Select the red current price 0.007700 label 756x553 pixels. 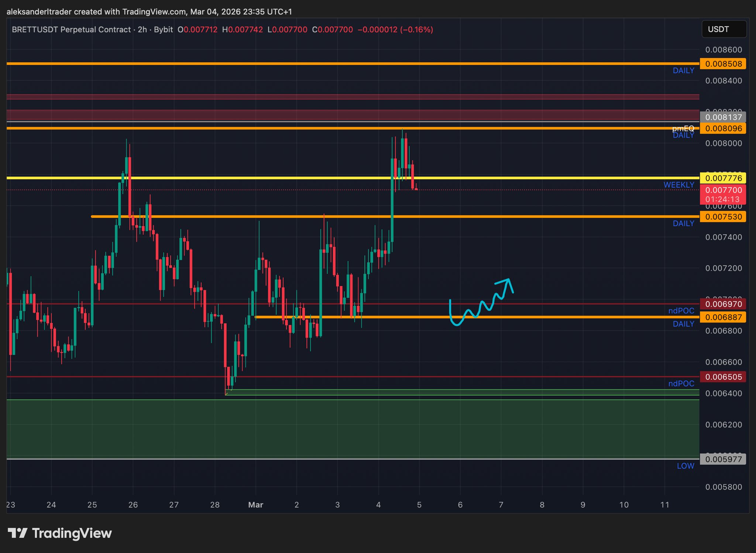tap(723, 190)
